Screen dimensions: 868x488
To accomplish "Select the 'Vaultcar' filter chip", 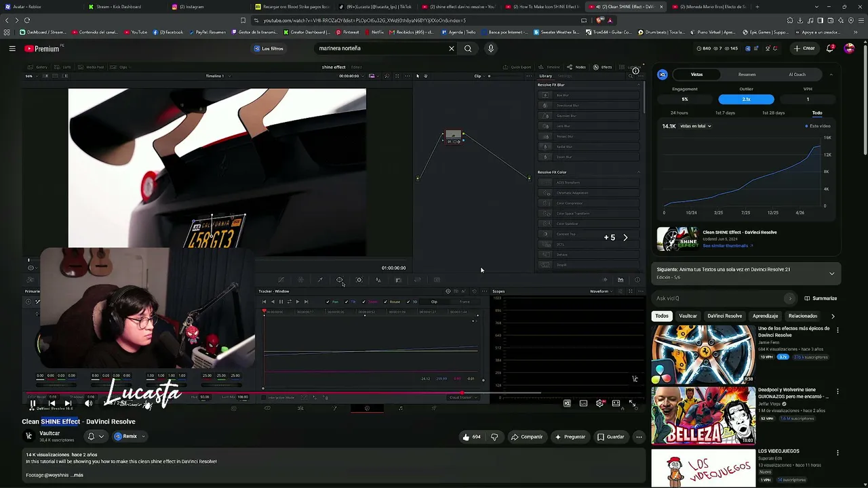I will 688,316.
